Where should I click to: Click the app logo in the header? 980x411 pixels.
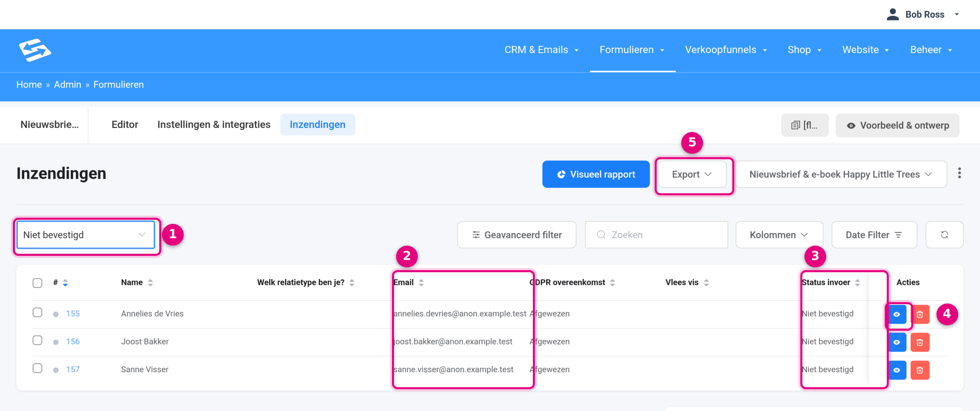pos(35,50)
